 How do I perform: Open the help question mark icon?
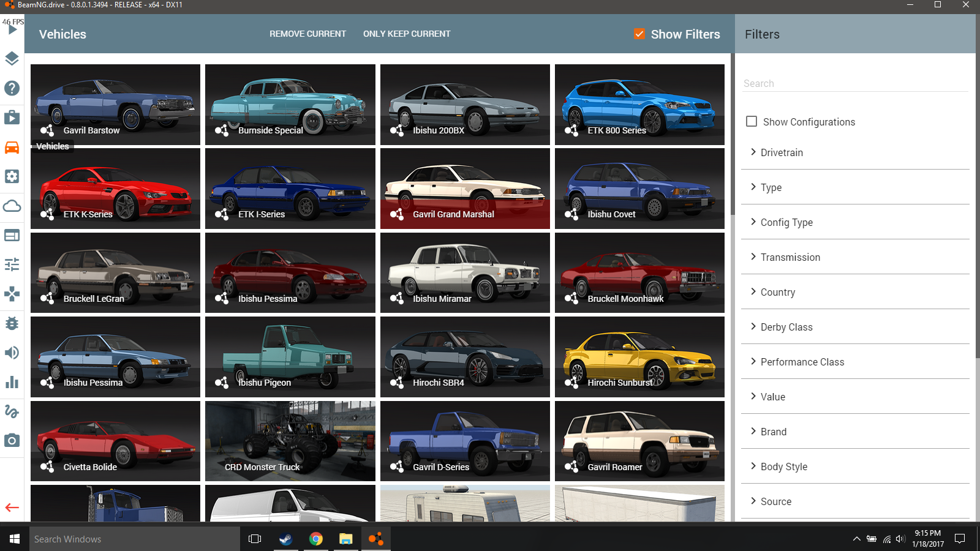[x=12, y=88]
